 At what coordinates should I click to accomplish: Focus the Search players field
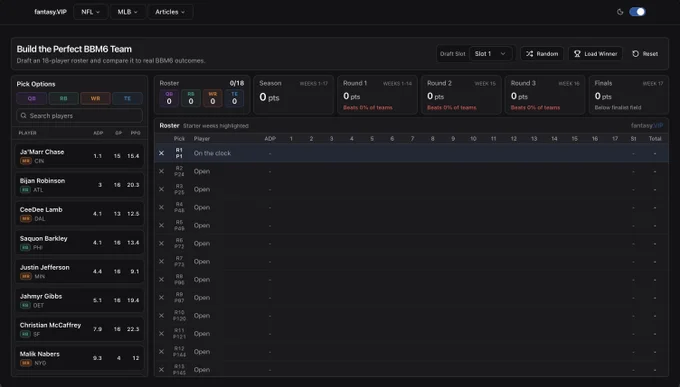click(x=80, y=116)
